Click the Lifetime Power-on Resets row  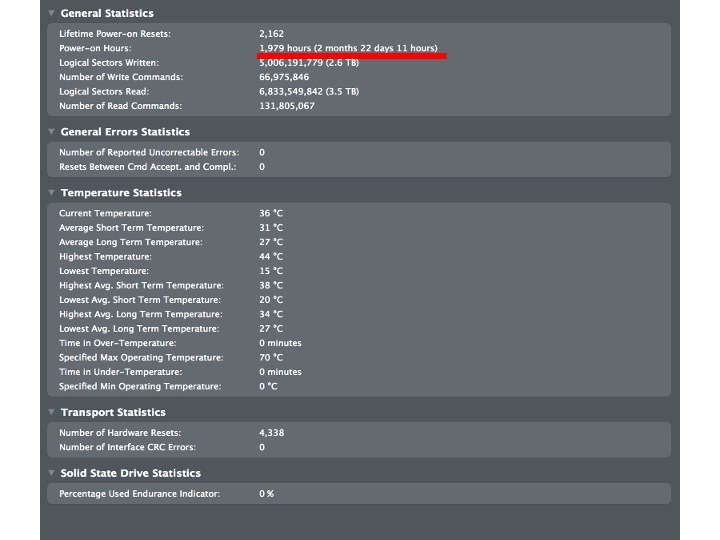pos(359,34)
